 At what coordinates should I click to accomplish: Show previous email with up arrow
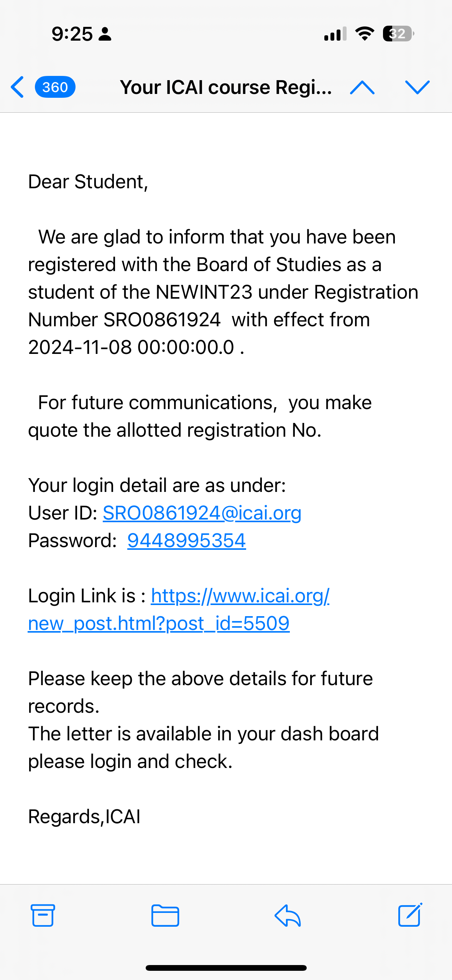(x=362, y=87)
